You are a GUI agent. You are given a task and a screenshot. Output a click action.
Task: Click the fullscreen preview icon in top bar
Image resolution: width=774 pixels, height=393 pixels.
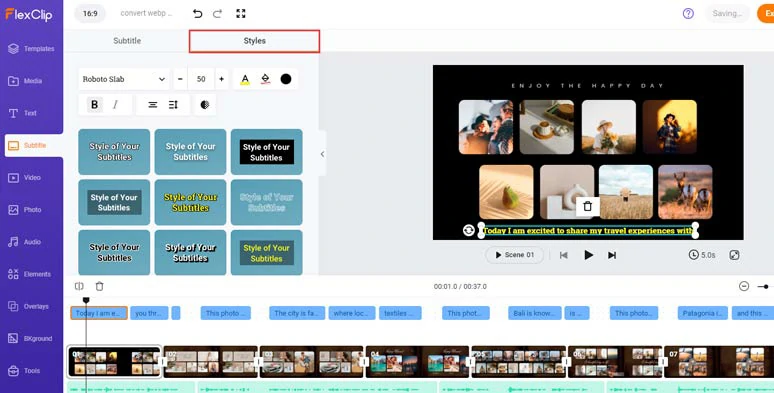[x=241, y=14]
